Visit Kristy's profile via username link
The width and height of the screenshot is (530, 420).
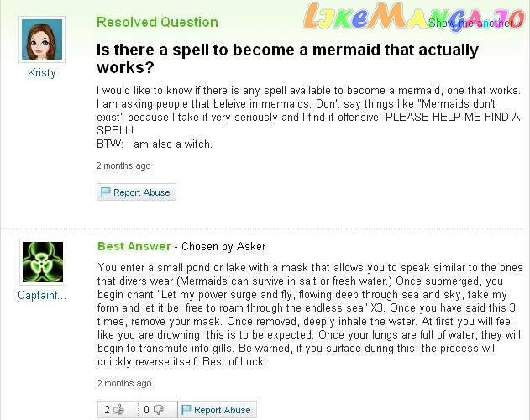[42, 73]
